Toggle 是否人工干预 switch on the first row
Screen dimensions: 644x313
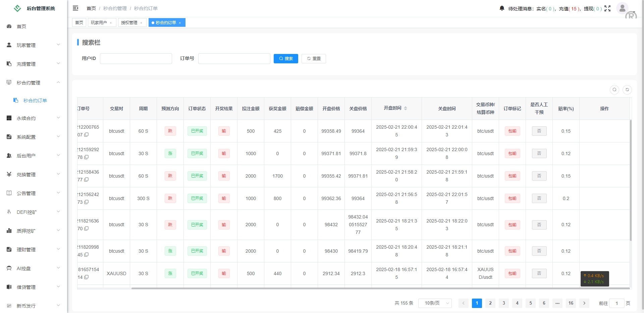click(x=539, y=131)
